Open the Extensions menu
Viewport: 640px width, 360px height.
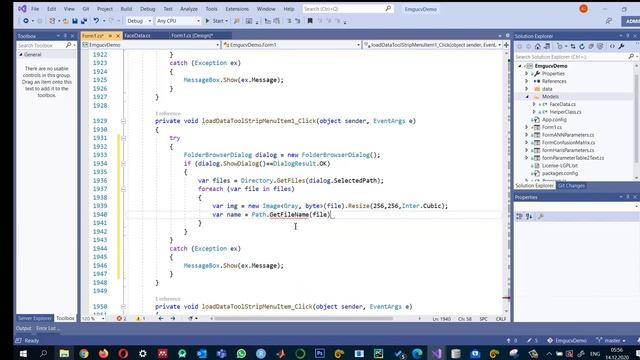click(x=237, y=9)
